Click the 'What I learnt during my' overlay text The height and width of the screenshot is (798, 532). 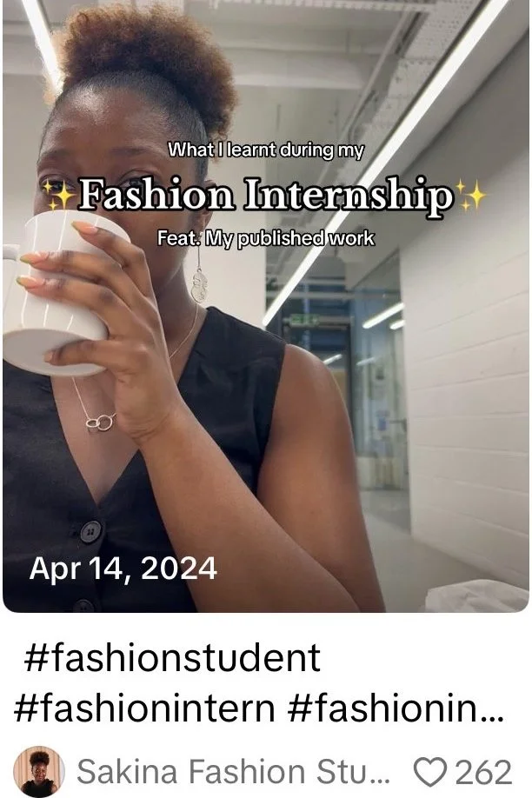pos(266,150)
